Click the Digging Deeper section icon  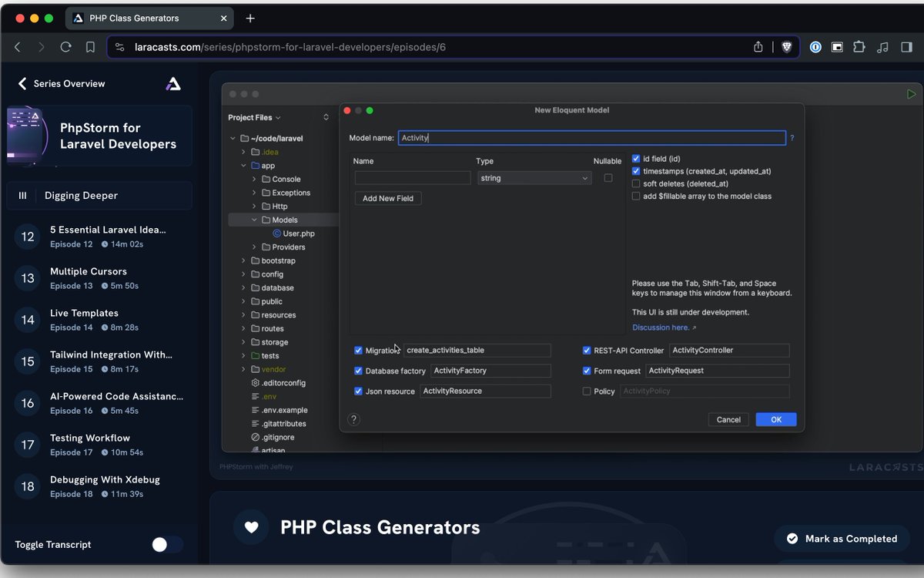(x=22, y=196)
